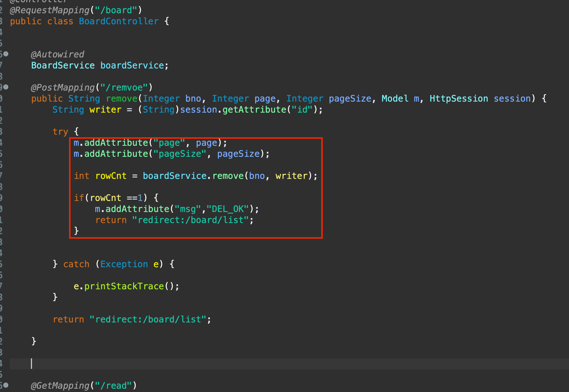Click the try keyword
The width and height of the screenshot is (569, 392).
click(60, 132)
